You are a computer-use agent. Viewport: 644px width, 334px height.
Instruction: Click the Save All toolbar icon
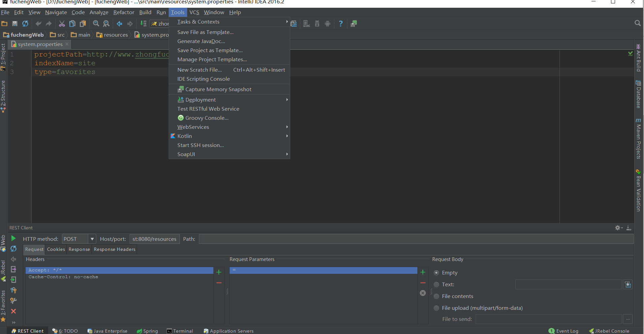15,24
